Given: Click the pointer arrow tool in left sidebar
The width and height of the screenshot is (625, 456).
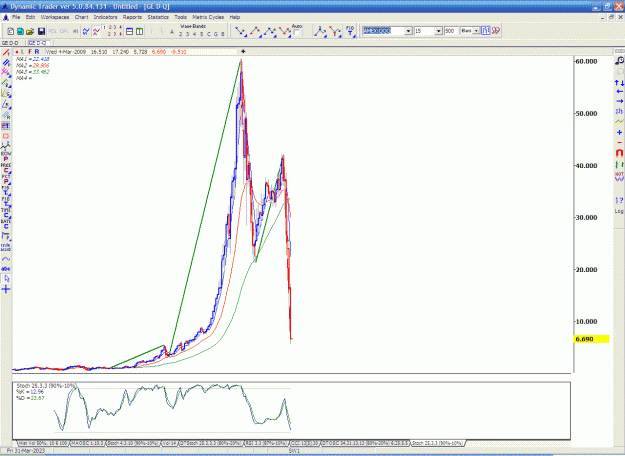Looking at the screenshot, I should [6, 279].
